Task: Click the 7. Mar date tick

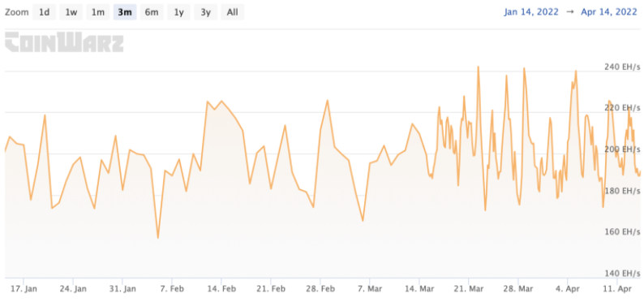Action: click(370, 289)
